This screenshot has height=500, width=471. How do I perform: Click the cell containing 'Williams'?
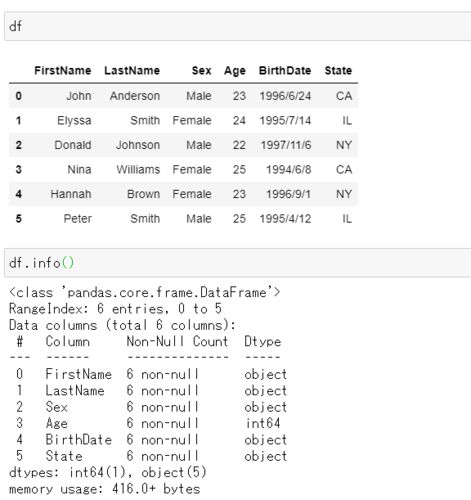138,170
